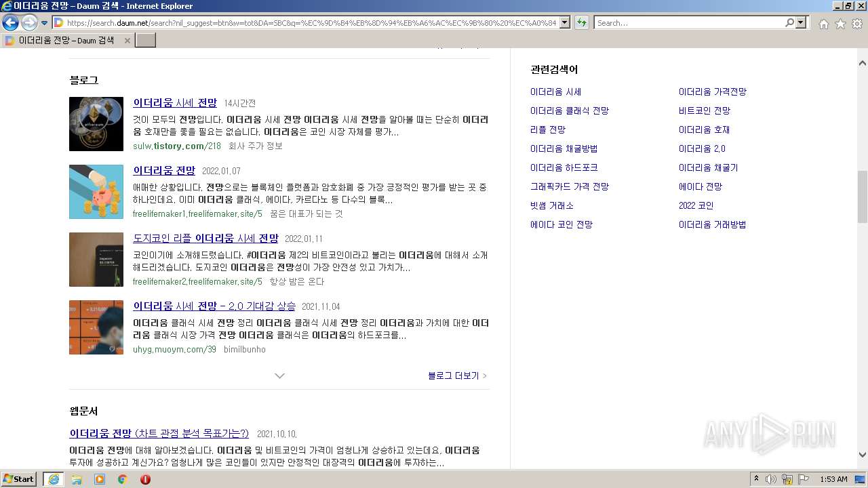The height and width of the screenshot is (488, 868).
Task: Open Windows Explorer folder taskbar icon
Action: pyautogui.click(x=77, y=479)
